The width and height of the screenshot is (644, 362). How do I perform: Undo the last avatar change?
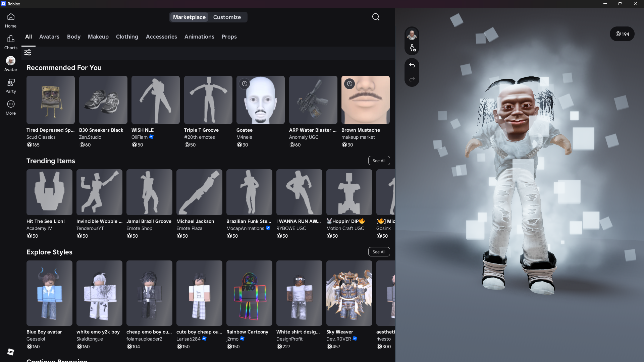(412, 65)
